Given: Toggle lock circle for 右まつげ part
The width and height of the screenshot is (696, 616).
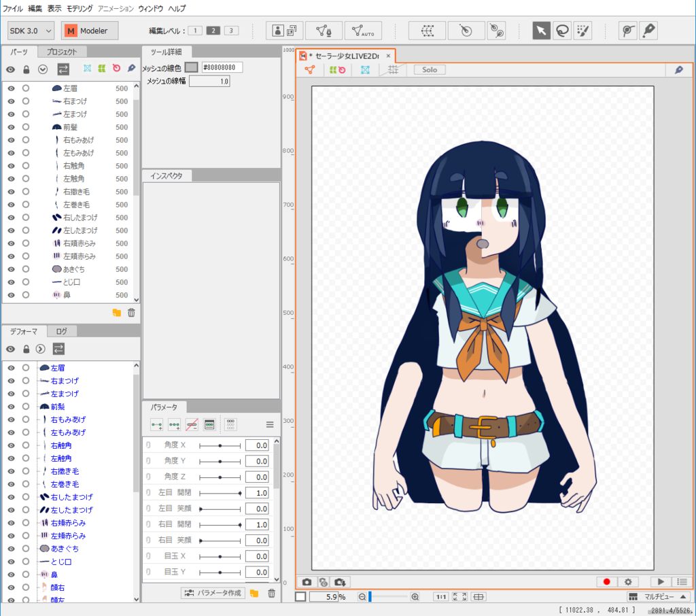Looking at the screenshot, I should 26,101.
